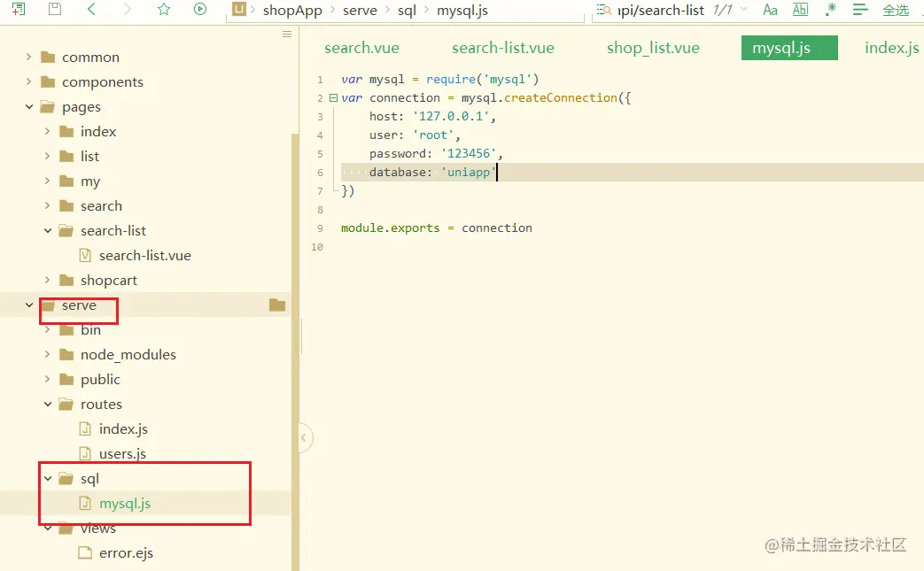Viewport: 924px width, 571px height.
Task: Click shopApp in the breadcrumb
Action: [x=292, y=11]
